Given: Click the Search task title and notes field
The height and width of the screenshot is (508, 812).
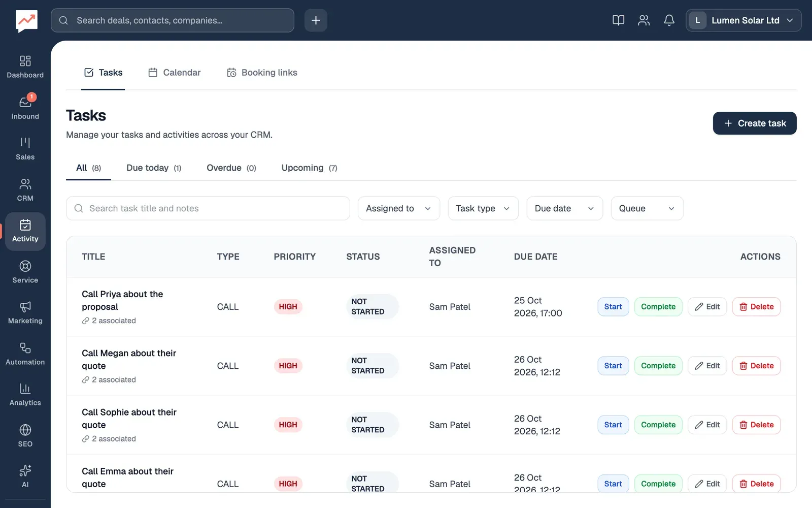Looking at the screenshot, I should point(208,208).
